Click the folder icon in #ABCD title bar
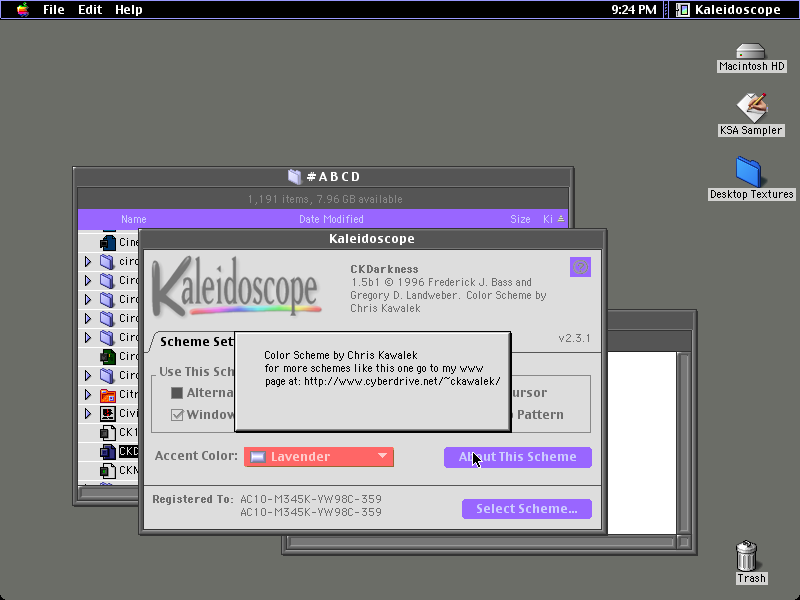The image size is (800, 600). click(294, 177)
